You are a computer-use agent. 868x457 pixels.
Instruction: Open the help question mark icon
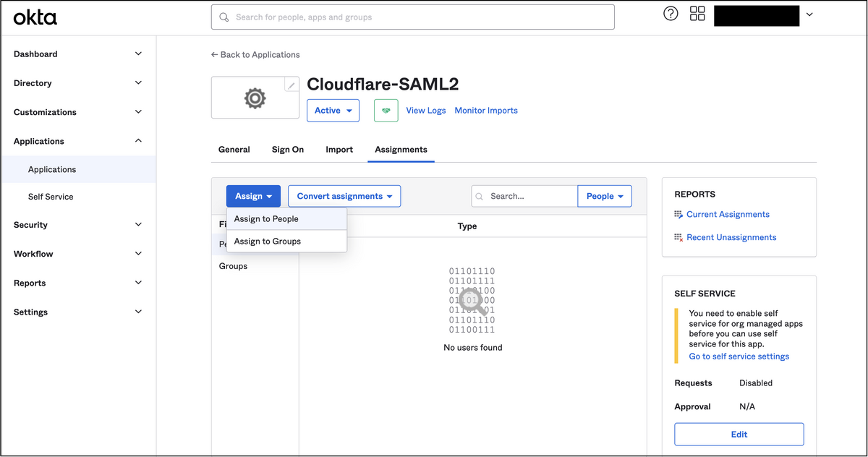point(670,13)
